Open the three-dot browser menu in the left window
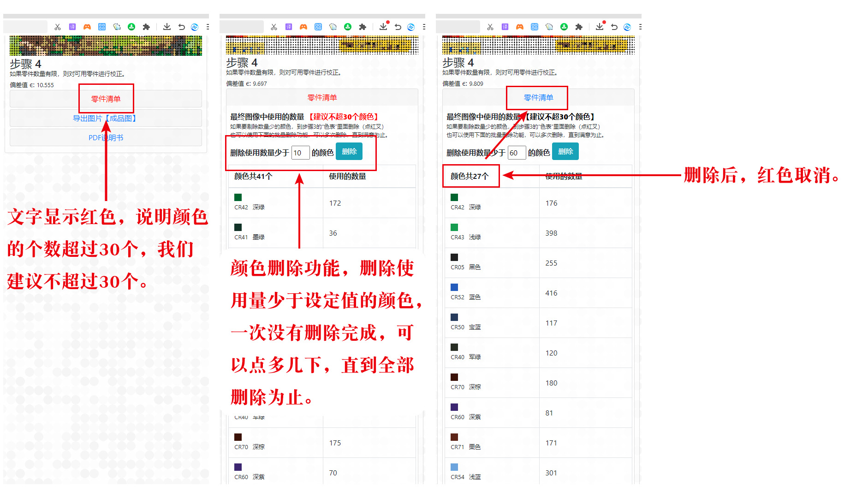Screen dimensions: 868x498 click(208, 27)
